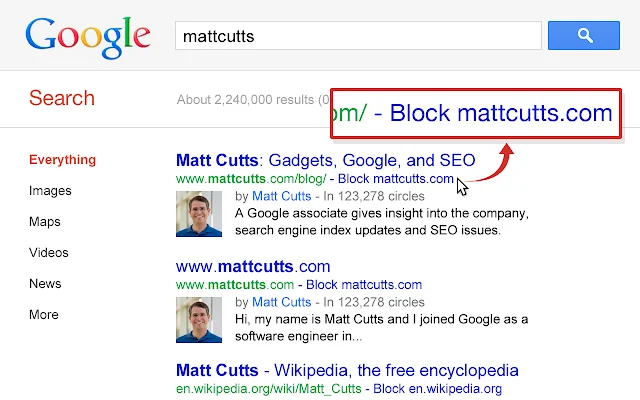Click the blue magnifying glass search button
This screenshot has width=640, height=400.
[584, 36]
